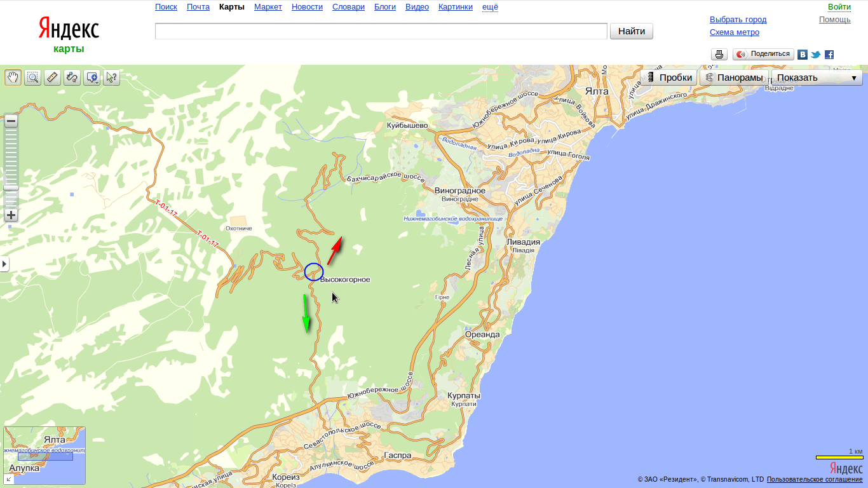Click the zoom slider handle
Viewport: 868px width, 488px height.
[x=11, y=188]
